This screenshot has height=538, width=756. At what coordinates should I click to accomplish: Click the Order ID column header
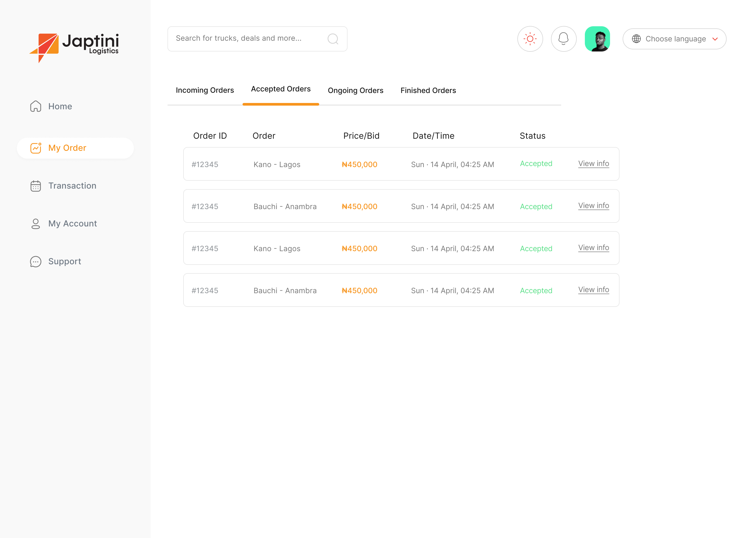210,136
